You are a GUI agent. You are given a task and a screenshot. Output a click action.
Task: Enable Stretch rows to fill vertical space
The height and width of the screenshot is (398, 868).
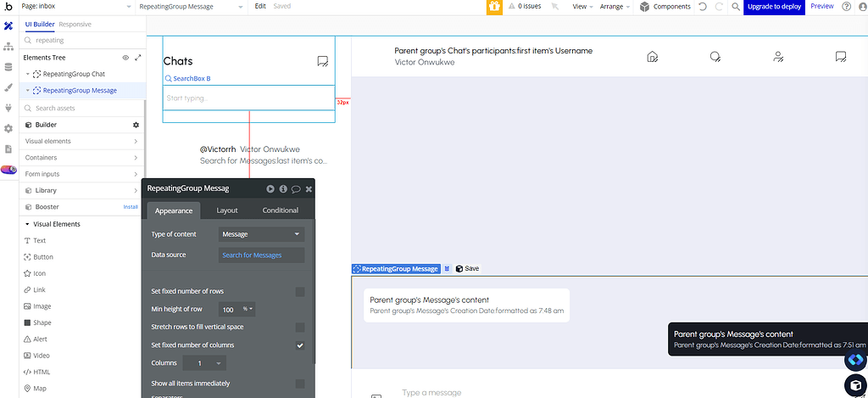coord(300,327)
